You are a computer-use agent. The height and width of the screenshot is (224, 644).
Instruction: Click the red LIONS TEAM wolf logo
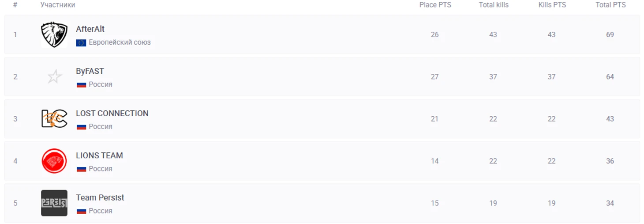(54, 161)
